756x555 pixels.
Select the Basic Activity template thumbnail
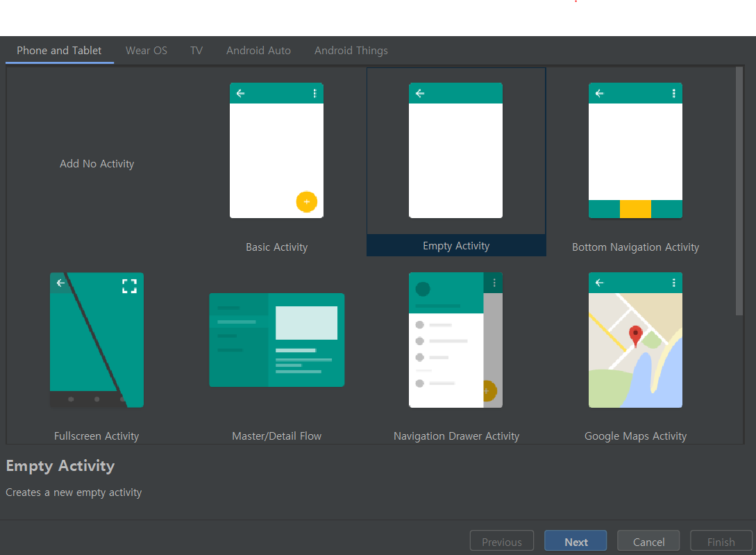(x=276, y=151)
